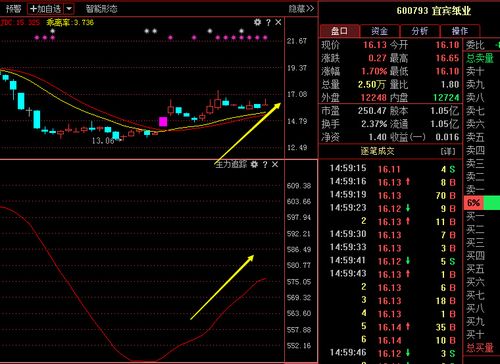
Task: Open the 智能形态 option
Action: [x=101, y=9]
